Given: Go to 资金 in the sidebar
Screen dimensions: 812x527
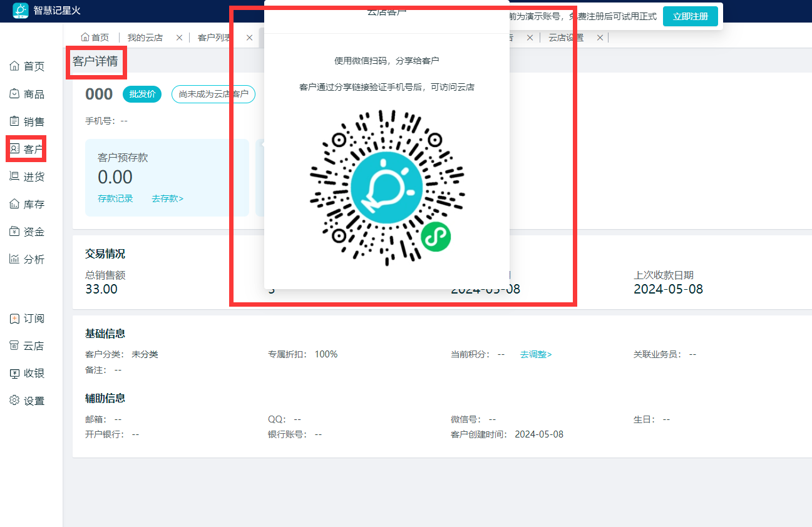Looking at the screenshot, I should [x=28, y=232].
